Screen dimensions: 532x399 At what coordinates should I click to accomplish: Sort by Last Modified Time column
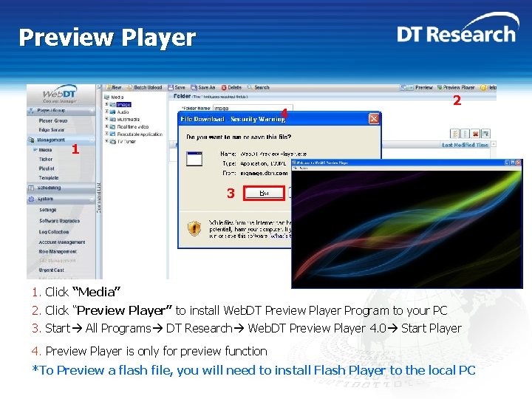pos(465,145)
